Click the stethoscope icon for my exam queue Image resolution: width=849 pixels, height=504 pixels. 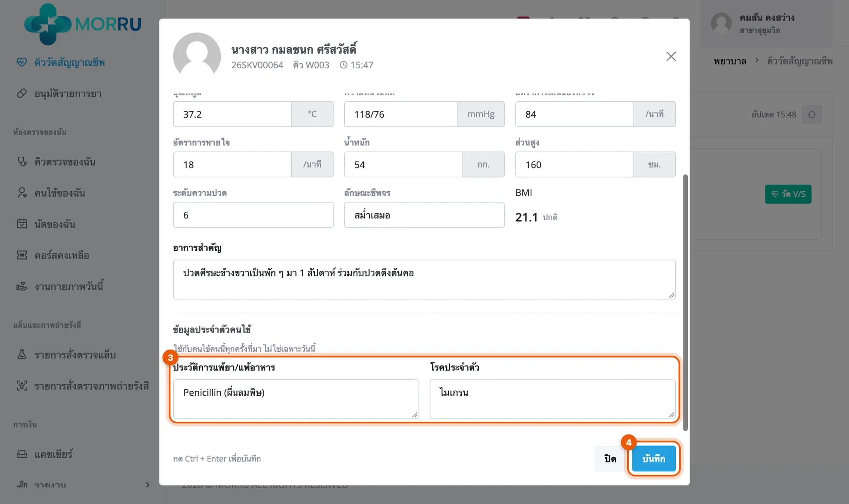pos(22,162)
